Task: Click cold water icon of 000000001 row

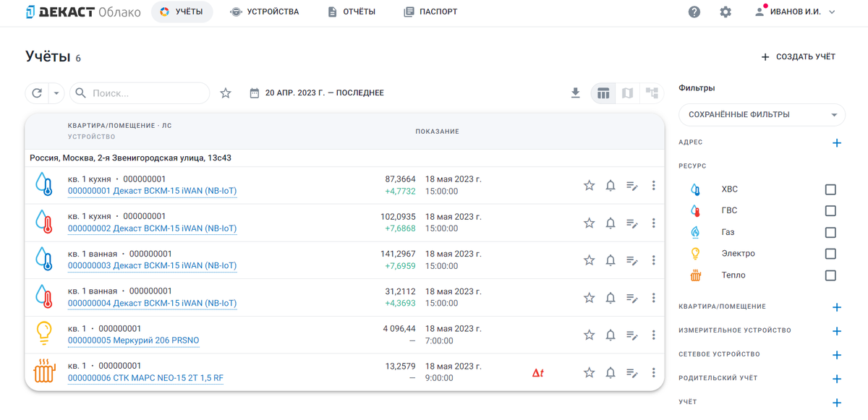Action: click(44, 185)
